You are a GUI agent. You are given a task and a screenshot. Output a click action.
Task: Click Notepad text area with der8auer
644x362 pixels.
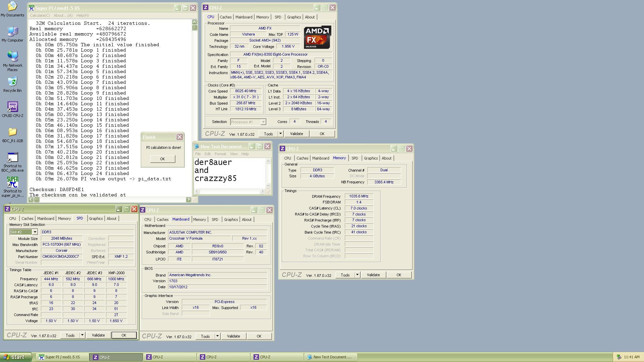(230, 173)
